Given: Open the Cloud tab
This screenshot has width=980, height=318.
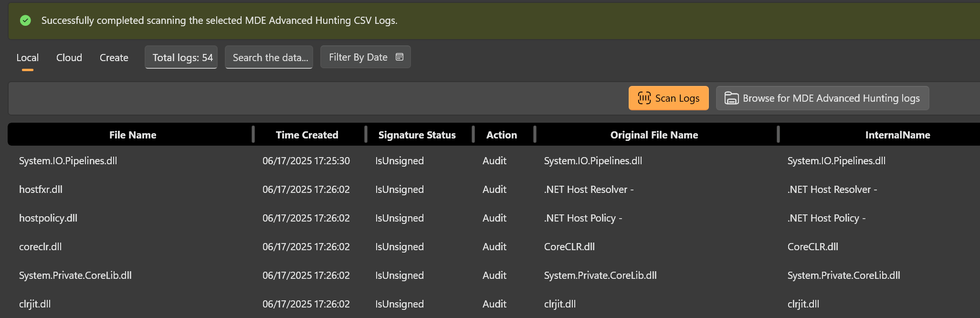Looking at the screenshot, I should click(69, 58).
